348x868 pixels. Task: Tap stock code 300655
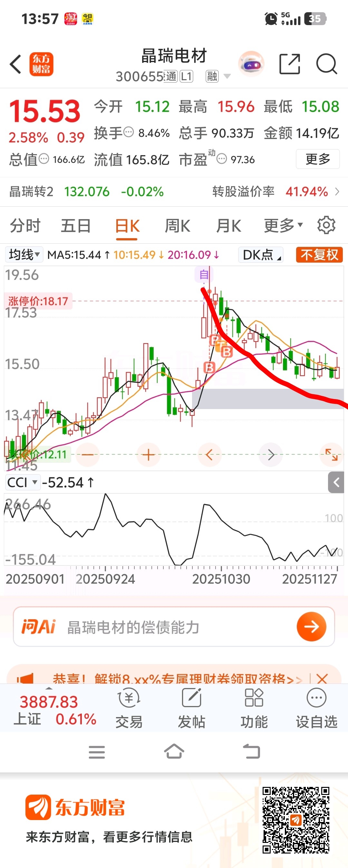click(140, 77)
